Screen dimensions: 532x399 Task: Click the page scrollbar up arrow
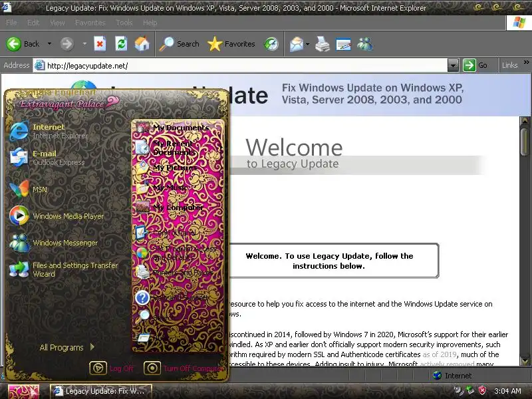coord(525,120)
